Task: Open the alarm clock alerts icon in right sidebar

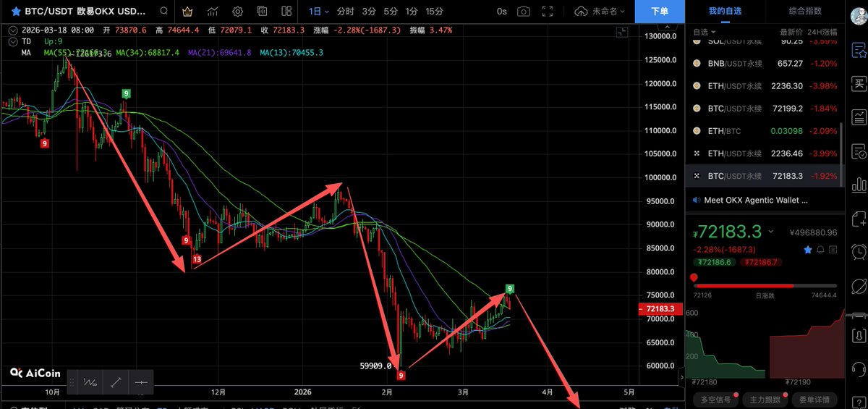Action: point(859,252)
